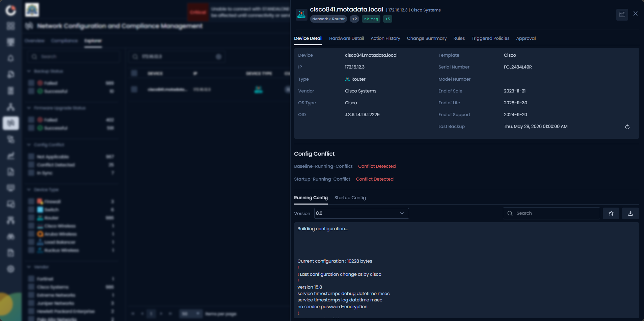Click End of Sale date 2023-11-21
The height and width of the screenshot is (321, 644).
(515, 91)
